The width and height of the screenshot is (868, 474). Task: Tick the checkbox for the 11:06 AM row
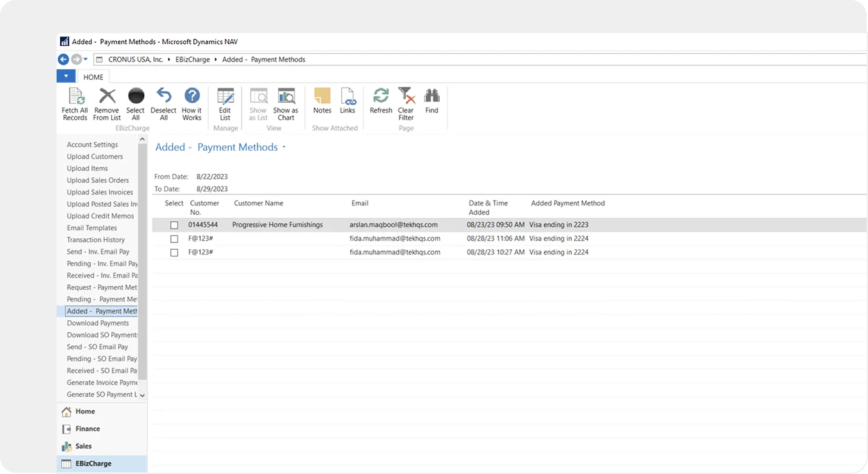coord(174,239)
